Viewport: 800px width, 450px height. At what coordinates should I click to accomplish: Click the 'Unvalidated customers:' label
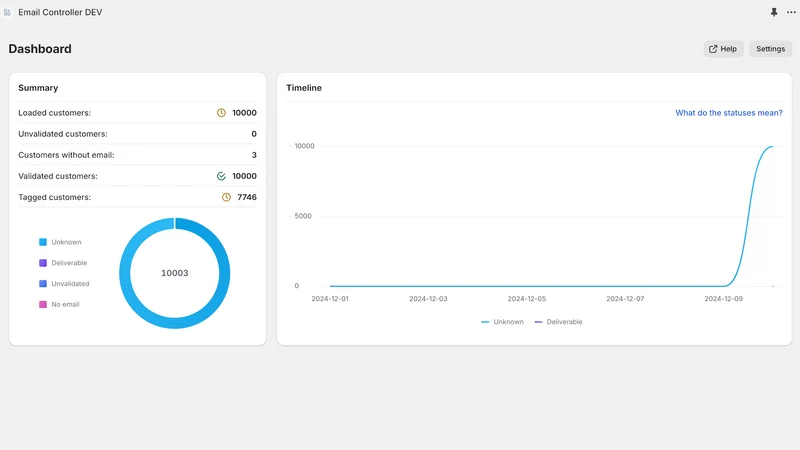coord(63,134)
